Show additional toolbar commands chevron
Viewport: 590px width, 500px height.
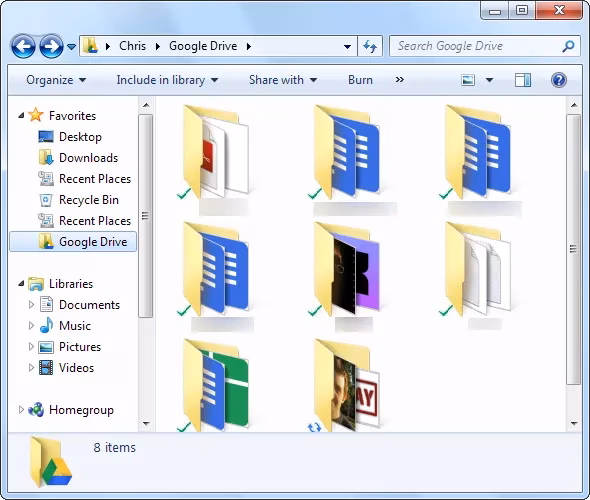point(400,80)
